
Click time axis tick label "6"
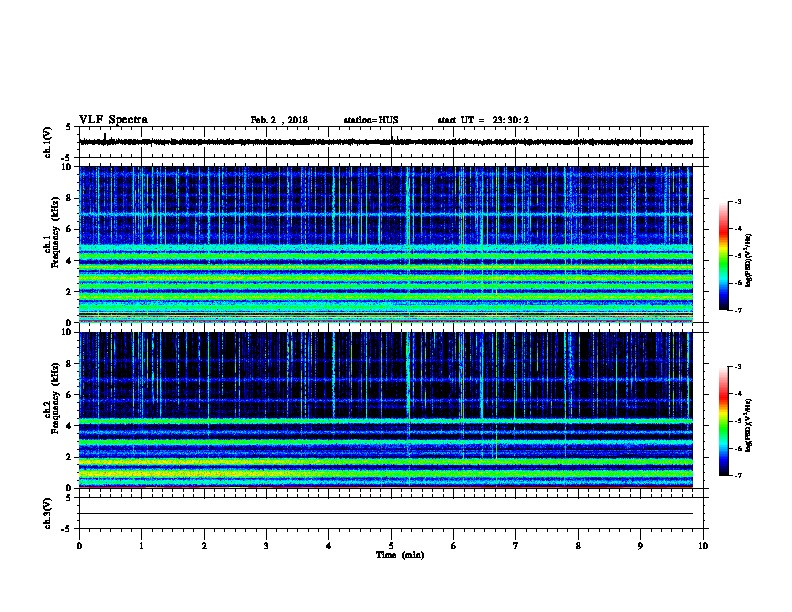[x=454, y=546]
